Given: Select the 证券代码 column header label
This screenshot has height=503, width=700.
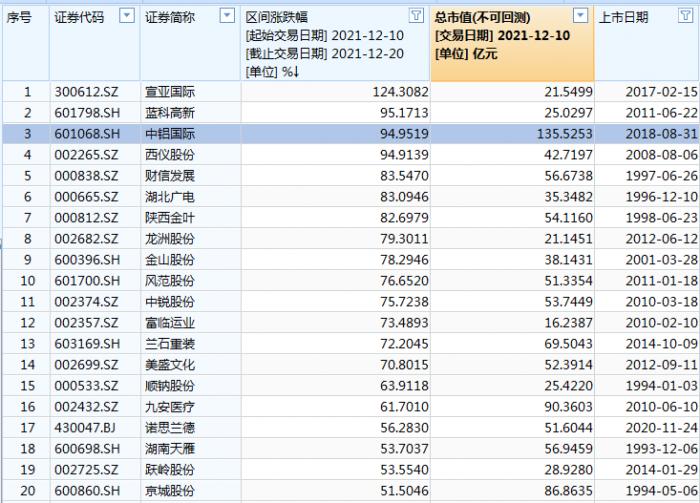Looking at the screenshot, I should 79,18.
